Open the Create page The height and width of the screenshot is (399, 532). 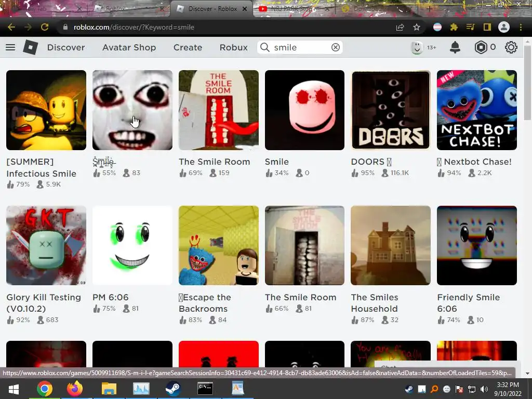pos(188,47)
